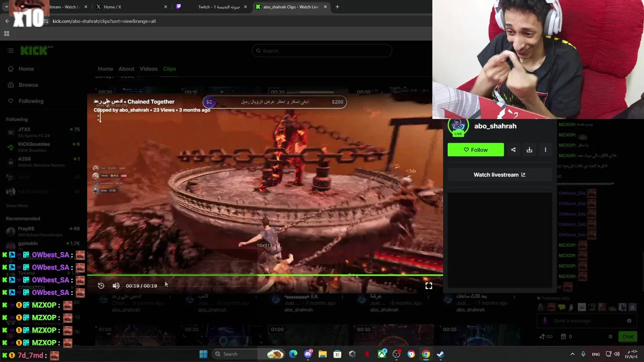
Task: Open Watch livestream link
Action: point(499,175)
